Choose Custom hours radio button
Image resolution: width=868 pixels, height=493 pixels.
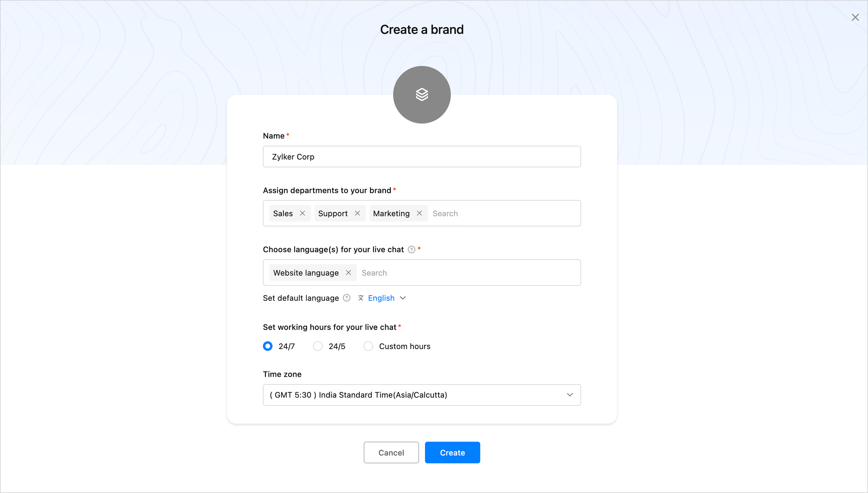368,346
